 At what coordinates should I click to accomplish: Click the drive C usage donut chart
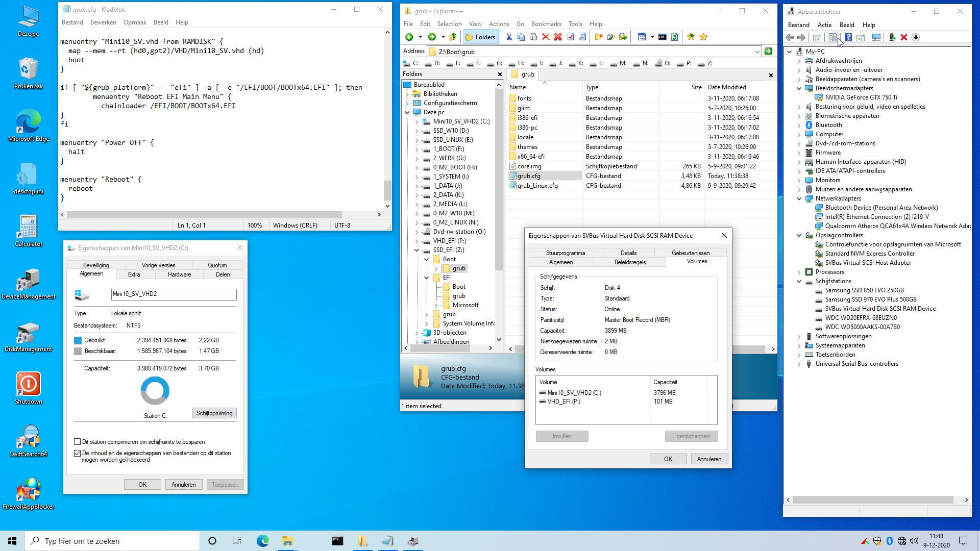click(x=155, y=391)
